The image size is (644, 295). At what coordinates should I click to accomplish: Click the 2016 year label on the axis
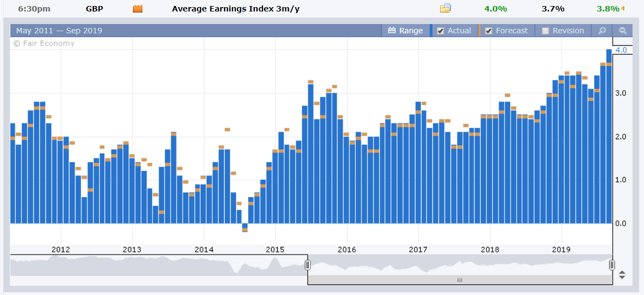pos(347,250)
